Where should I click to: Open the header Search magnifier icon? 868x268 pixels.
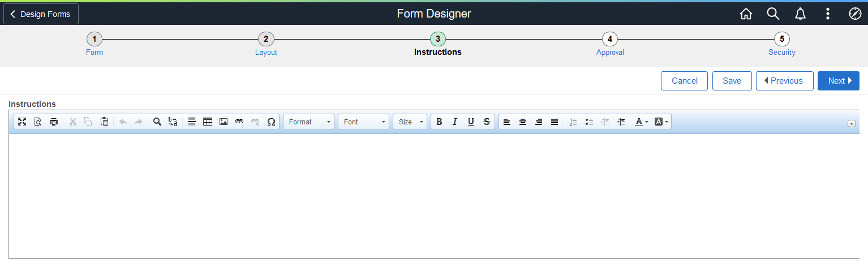click(773, 14)
